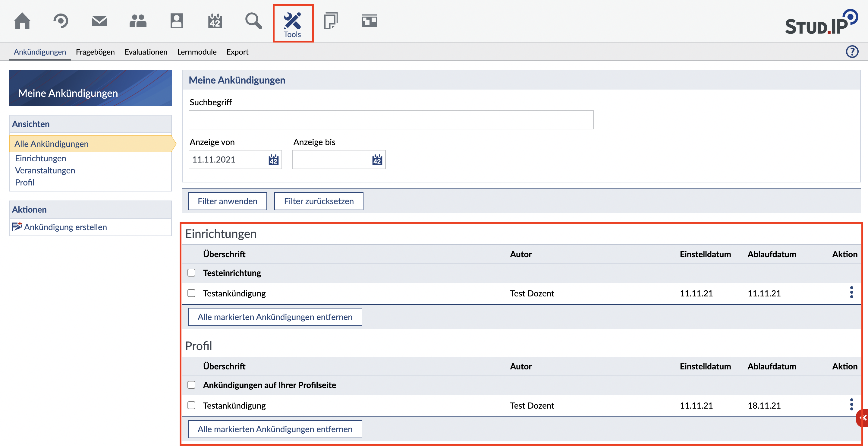Click into the Suchbegriff input field
The image size is (868, 446).
[x=391, y=120]
